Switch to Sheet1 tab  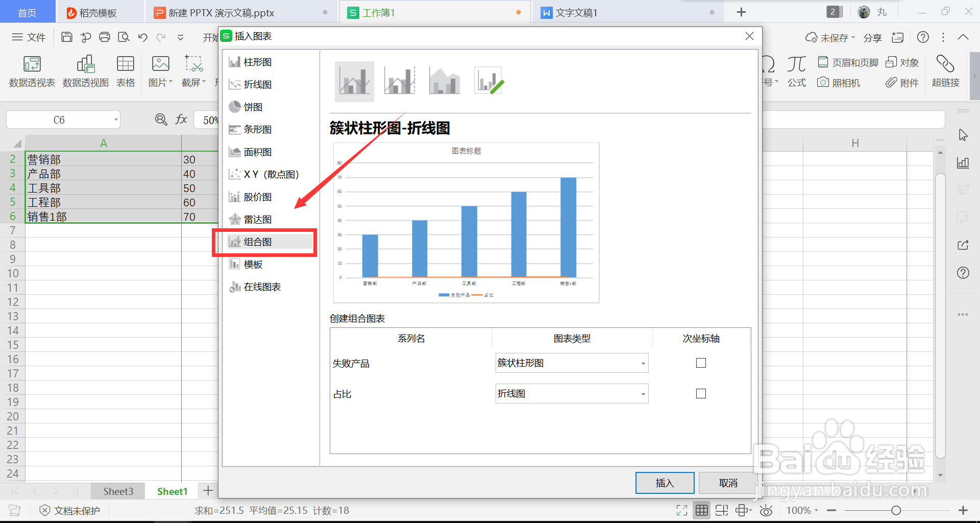point(172,491)
